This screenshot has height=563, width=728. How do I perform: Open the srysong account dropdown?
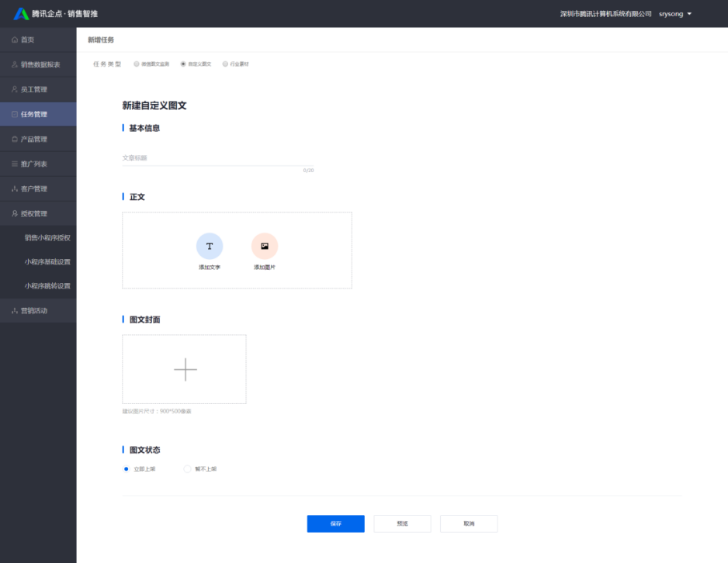coord(674,14)
